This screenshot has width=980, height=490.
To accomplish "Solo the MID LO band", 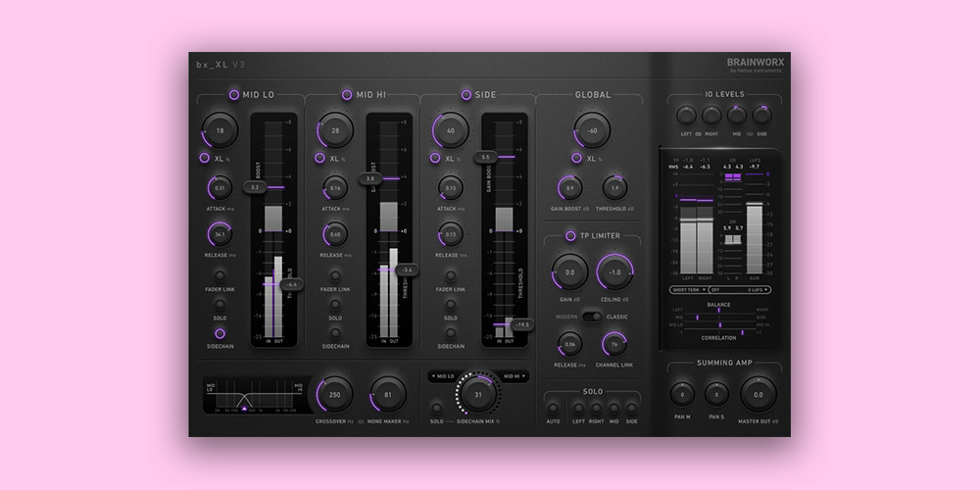I will point(220,305).
